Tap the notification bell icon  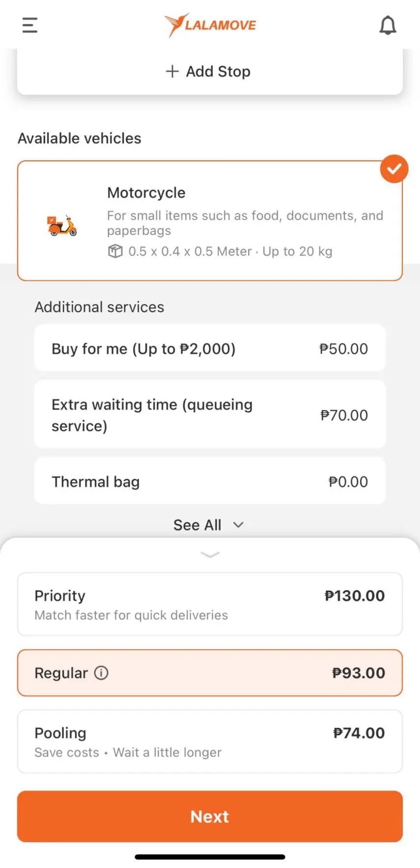388,25
